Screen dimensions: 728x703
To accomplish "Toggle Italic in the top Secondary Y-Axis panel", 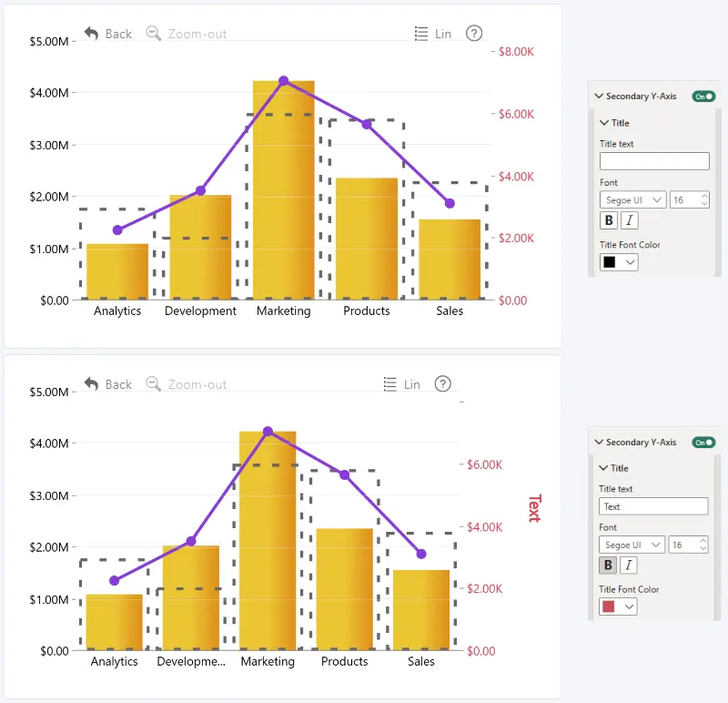I will click(629, 220).
